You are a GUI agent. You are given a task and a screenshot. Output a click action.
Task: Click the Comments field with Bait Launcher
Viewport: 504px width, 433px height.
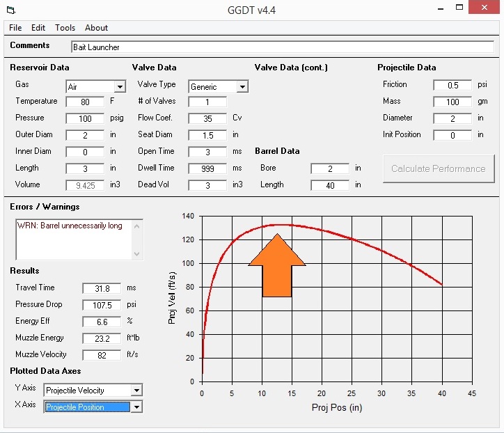(x=282, y=47)
